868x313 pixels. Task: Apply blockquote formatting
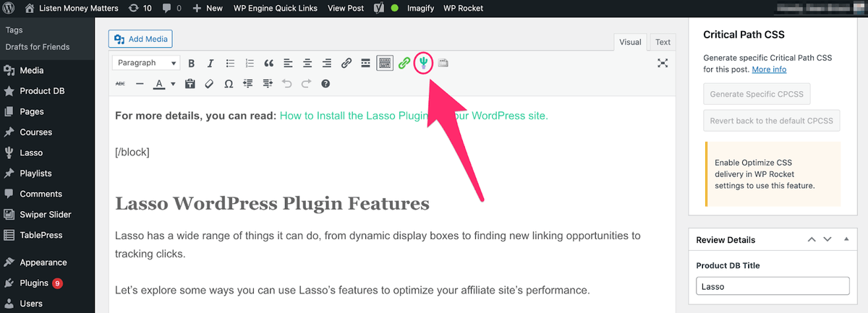tap(269, 64)
